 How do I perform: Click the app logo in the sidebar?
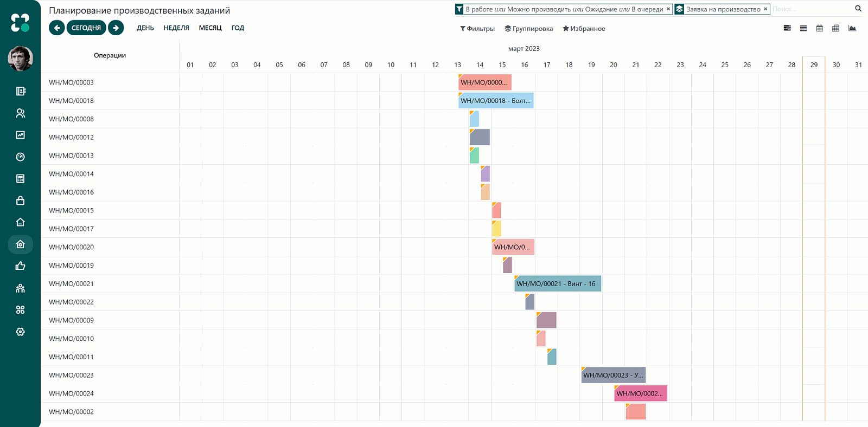point(20,22)
